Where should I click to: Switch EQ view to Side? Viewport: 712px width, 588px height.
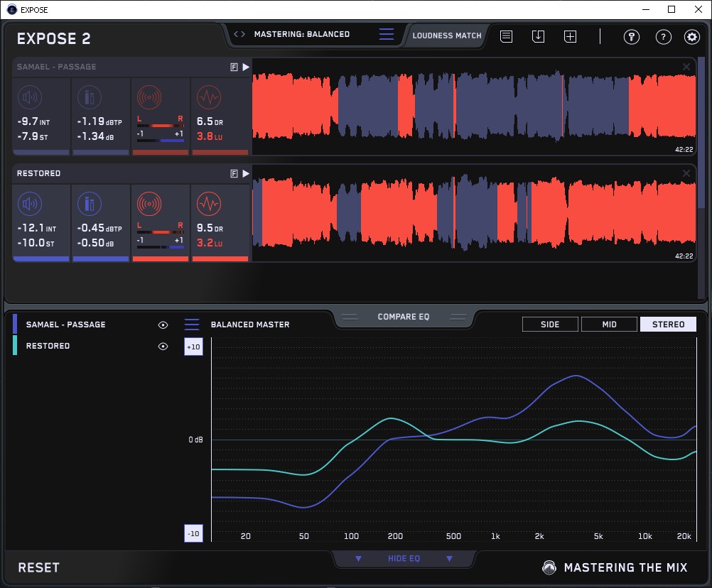click(x=550, y=325)
